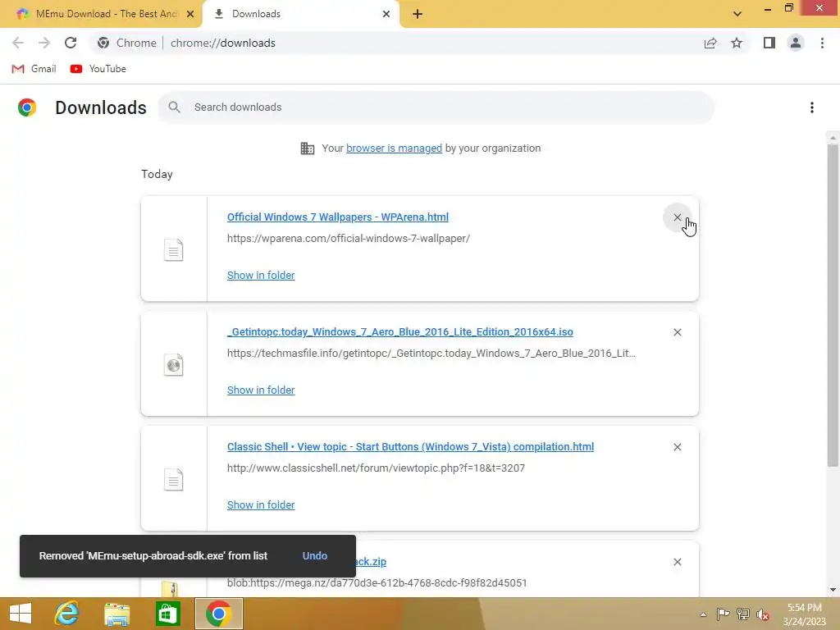The width and height of the screenshot is (840, 630).
Task: Click the Classic Shell html file icon
Action: coord(174,479)
